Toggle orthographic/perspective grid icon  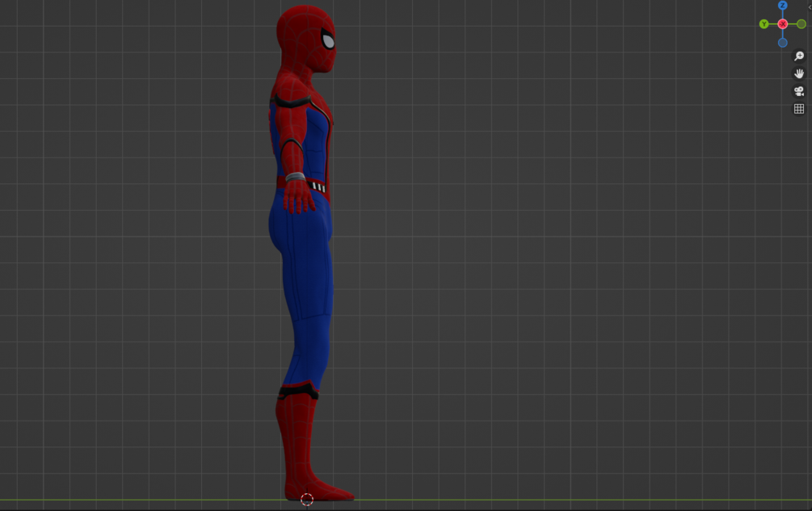(799, 109)
